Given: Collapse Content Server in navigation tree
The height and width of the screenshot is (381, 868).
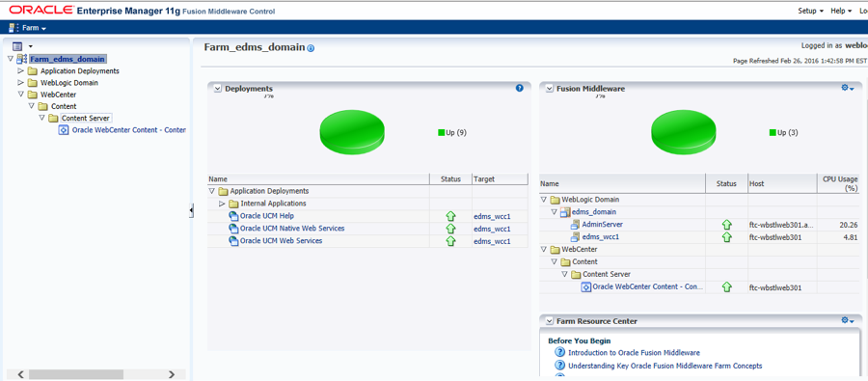Looking at the screenshot, I should tap(41, 118).
